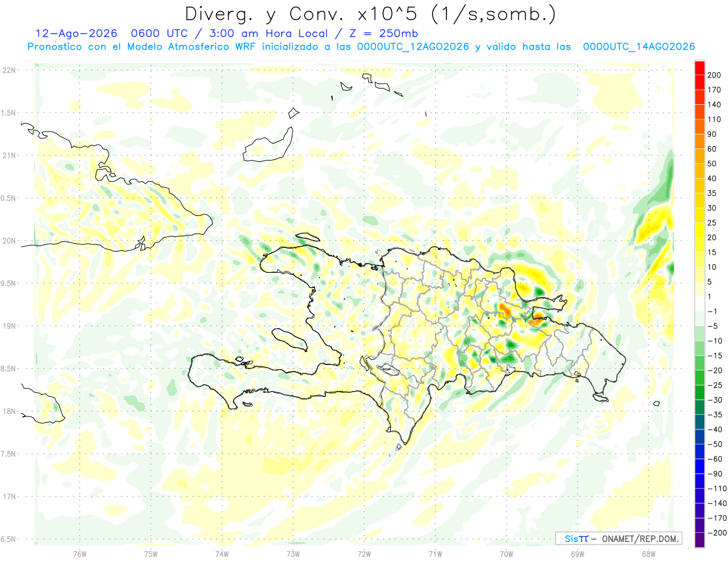This screenshot has width=728, height=562.
Task: Click the '73W' longitude label
Action: [x=293, y=553]
